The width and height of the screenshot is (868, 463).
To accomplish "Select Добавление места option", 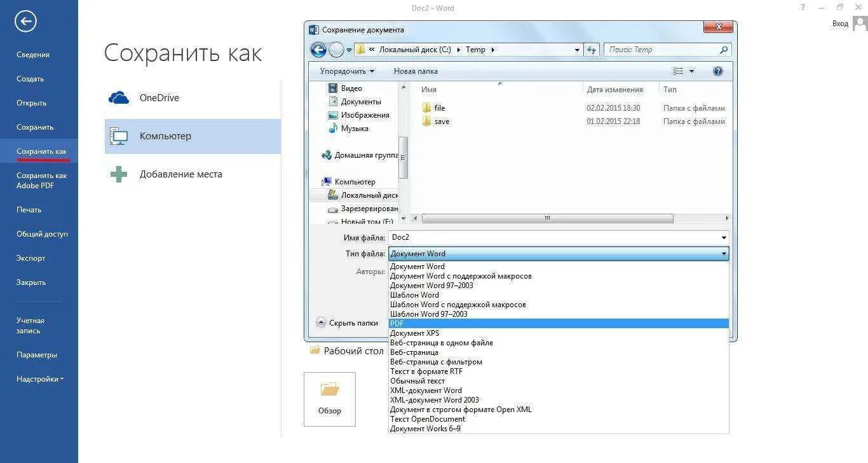I will tap(193, 174).
